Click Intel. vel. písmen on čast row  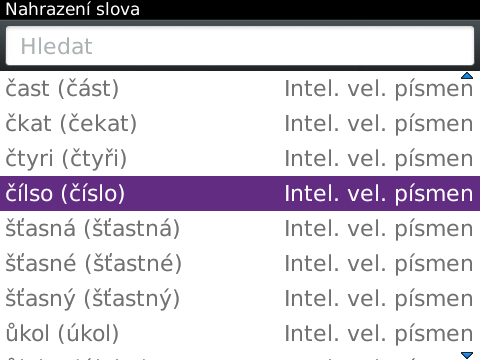[379, 89]
